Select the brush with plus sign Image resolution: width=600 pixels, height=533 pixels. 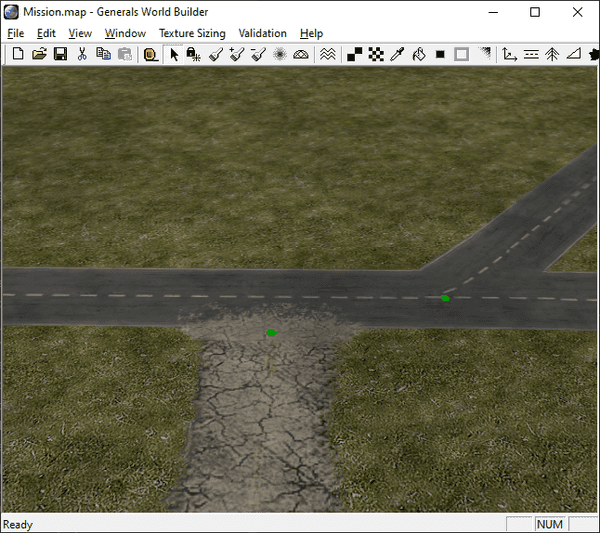[x=237, y=54]
